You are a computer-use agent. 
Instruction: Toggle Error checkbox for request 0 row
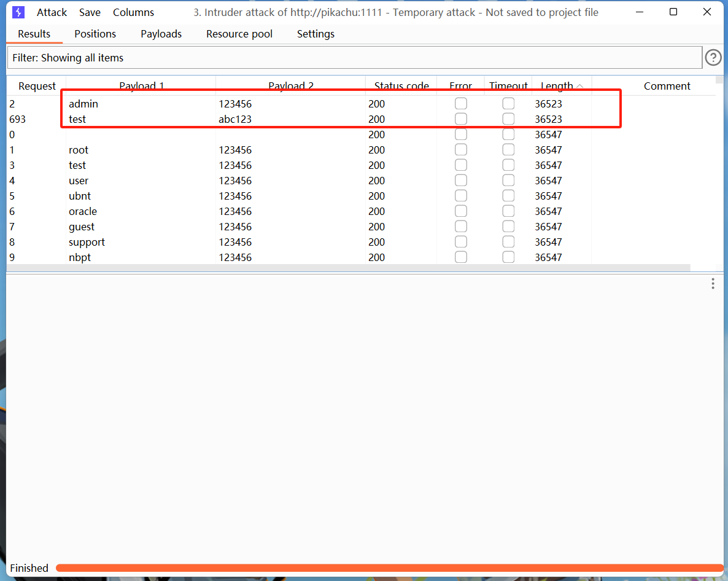461,135
